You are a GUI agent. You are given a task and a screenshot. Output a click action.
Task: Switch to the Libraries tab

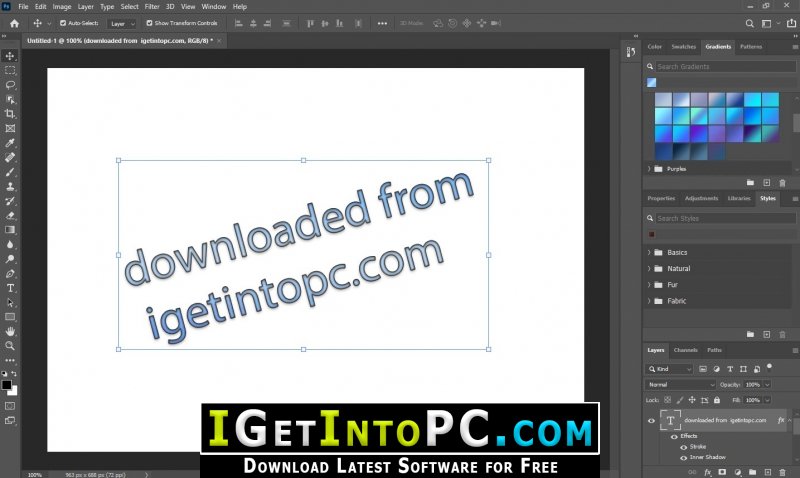[739, 198]
